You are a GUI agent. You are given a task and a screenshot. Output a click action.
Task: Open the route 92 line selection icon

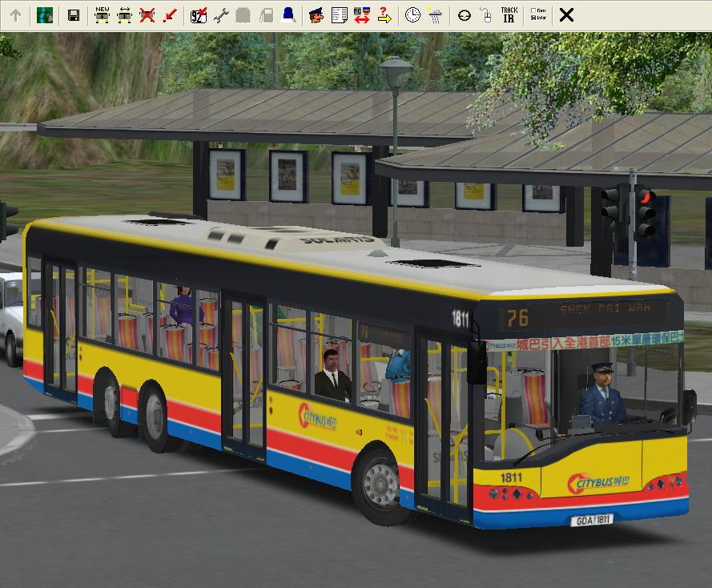[x=199, y=15]
